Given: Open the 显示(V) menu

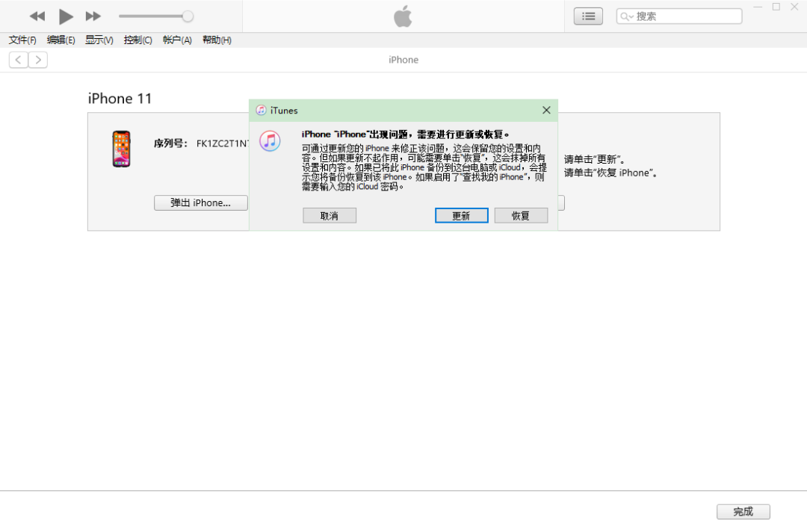Looking at the screenshot, I should (x=99, y=40).
